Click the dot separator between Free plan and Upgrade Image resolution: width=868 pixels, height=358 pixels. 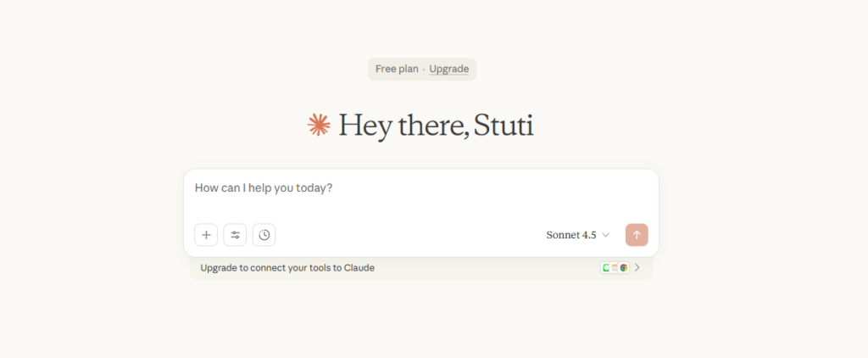(424, 70)
